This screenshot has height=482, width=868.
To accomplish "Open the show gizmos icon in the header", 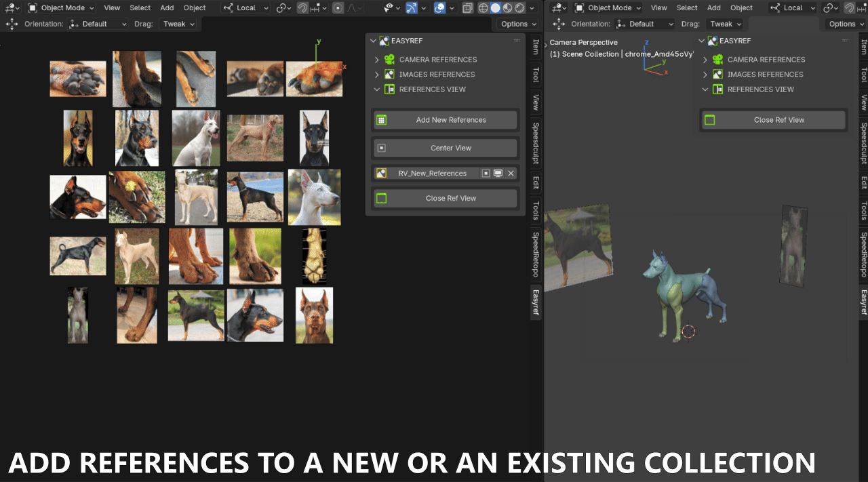I will [410, 7].
